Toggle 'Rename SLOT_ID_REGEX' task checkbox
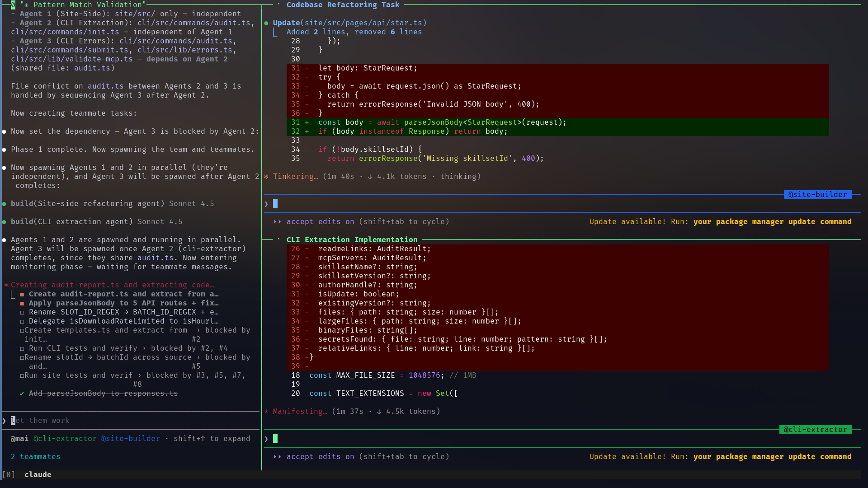Viewport: 868px width, 488px height. click(22, 312)
